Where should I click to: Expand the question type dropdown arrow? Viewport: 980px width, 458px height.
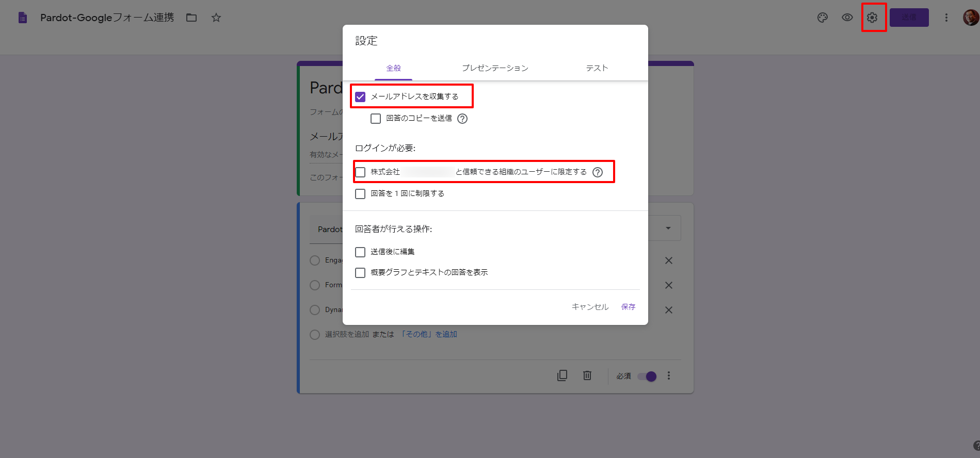(668, 228)
